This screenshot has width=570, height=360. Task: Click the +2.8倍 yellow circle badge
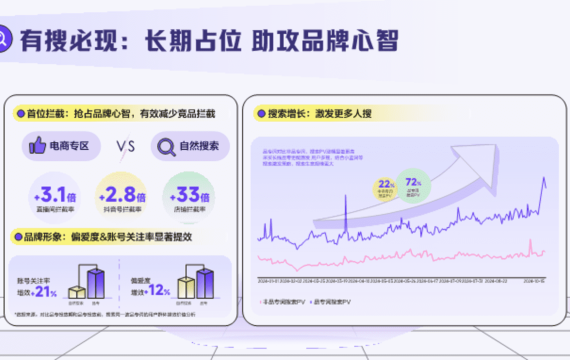point(122,197)
